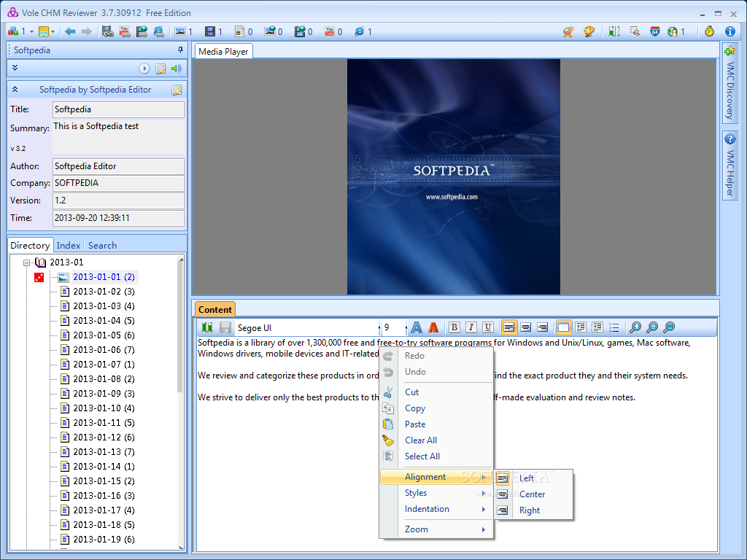Click the globe user icon showing 1
747x560 pixels.
tap(672, 31)
